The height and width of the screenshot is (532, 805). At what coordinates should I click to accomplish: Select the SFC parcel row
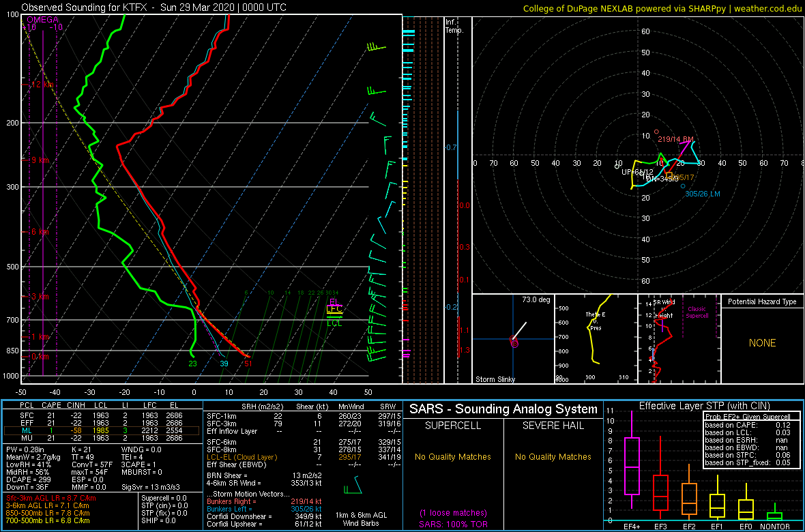coord(102,415)
